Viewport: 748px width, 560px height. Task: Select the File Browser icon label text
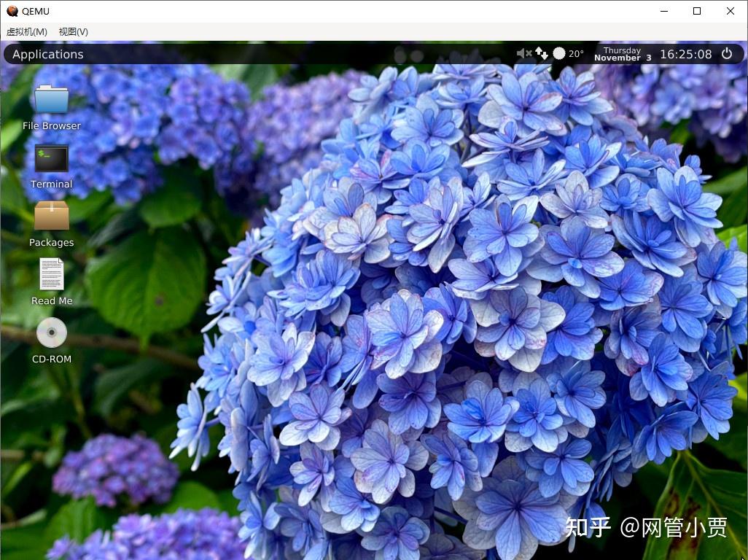pos(51,125)
